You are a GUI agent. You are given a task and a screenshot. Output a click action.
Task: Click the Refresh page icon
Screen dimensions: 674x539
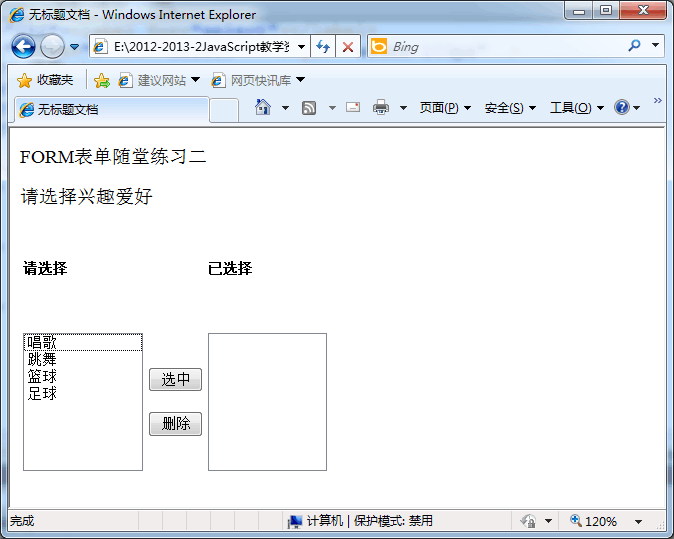click(323, 46)
